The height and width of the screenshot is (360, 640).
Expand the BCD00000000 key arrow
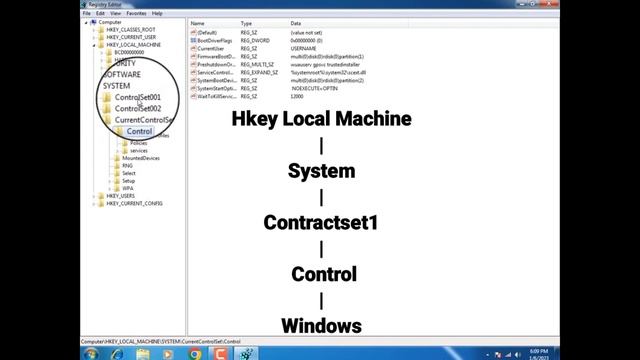102,52
